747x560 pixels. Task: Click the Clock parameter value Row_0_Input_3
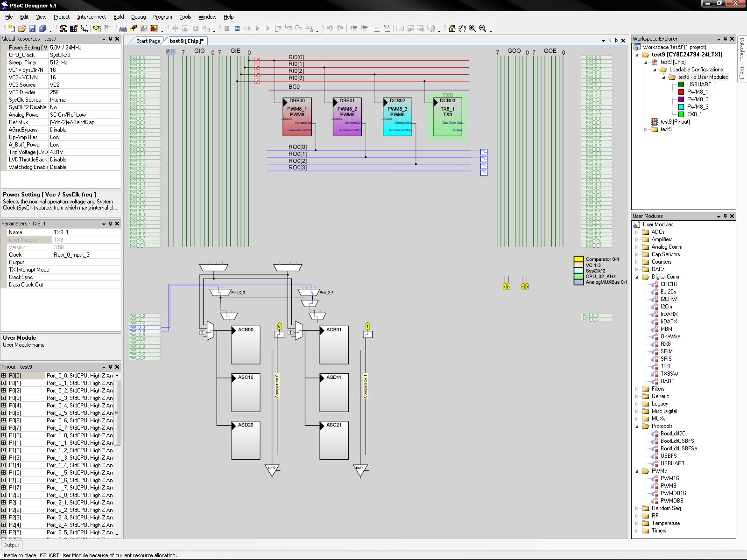pyautogui.click(x=86, y=255)
